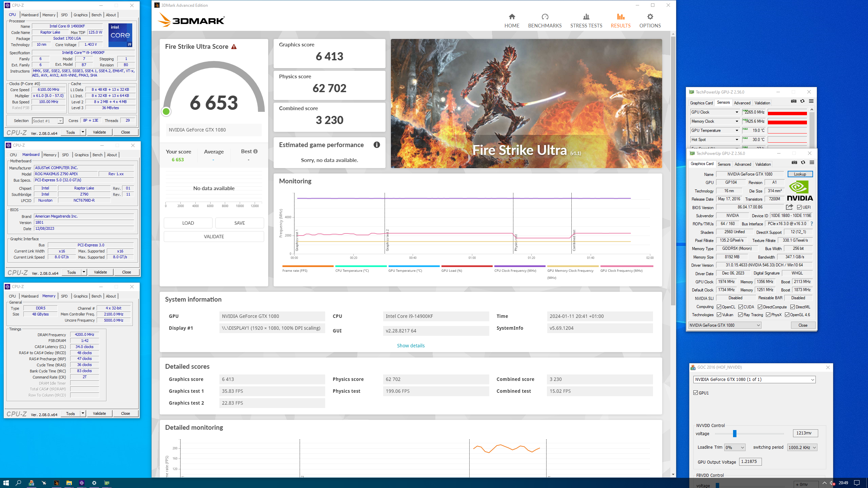
Task: Expand the GPU Clock sensor dropdown
Action: click(736, 112)
